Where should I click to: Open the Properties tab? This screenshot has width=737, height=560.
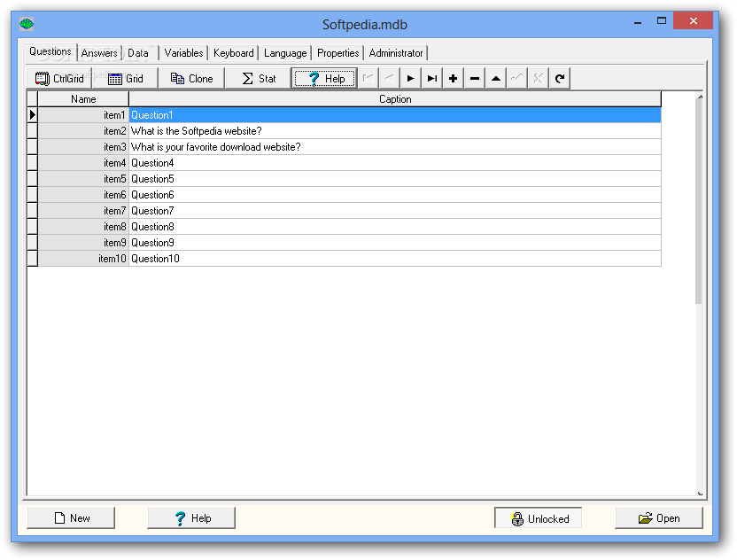[338, 53]
